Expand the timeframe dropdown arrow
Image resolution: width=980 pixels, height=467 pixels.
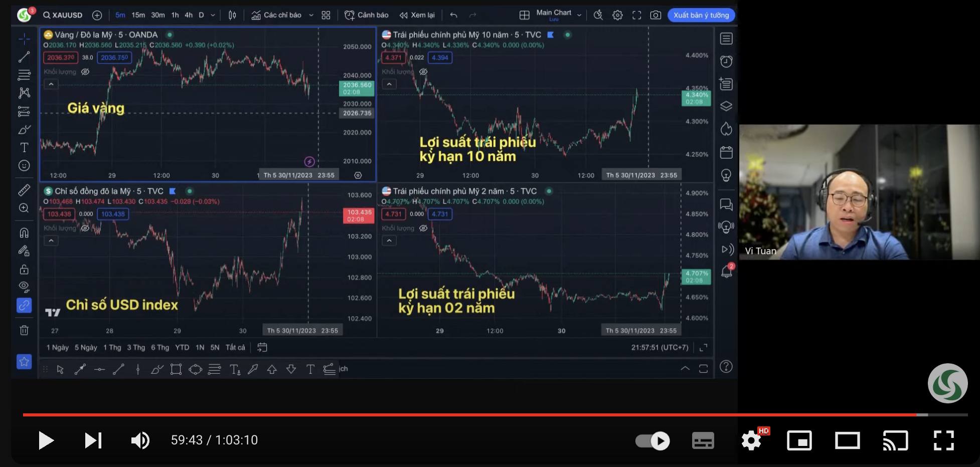click(213, 15)
